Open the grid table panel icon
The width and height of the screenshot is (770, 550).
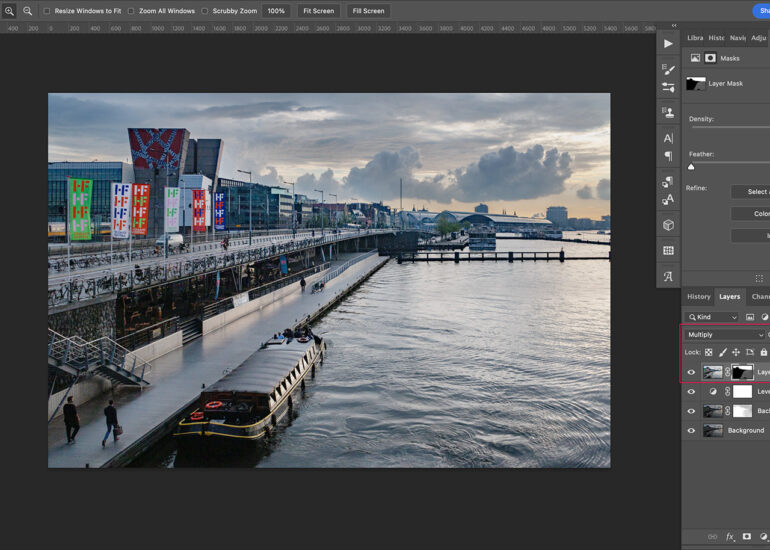coord(668,250)
